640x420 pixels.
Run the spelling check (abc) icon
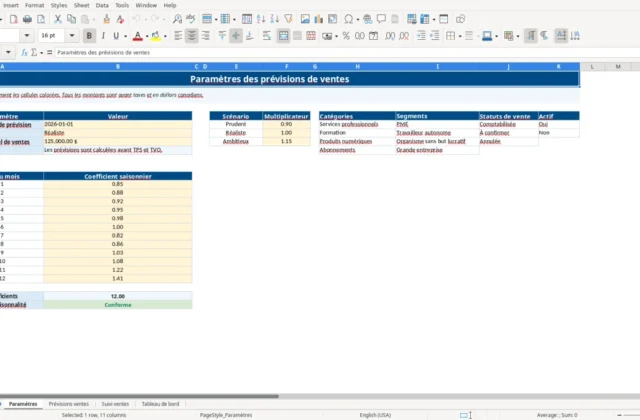tap(191, 19)
